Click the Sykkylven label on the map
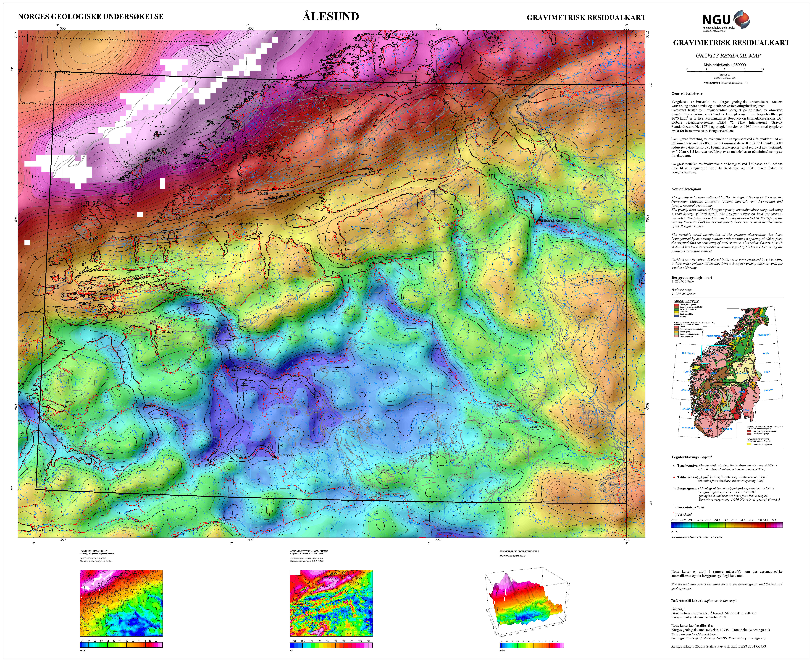812x661 pixels. pyautogui.click(x=166, y=332)
